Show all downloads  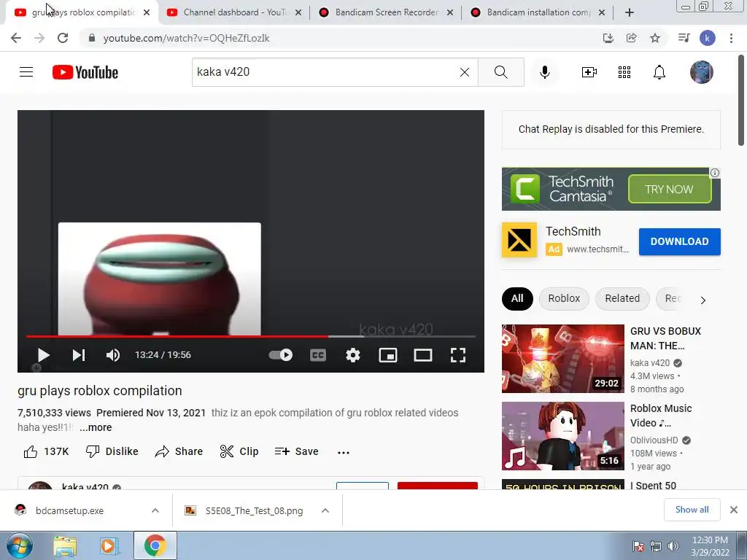[x=692, y=510]
